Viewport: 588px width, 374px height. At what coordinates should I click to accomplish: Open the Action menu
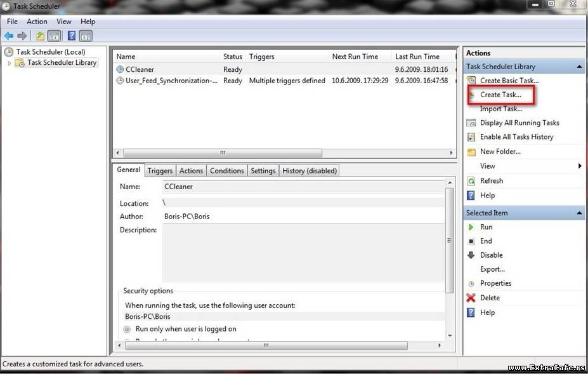(x=37, y=22)
